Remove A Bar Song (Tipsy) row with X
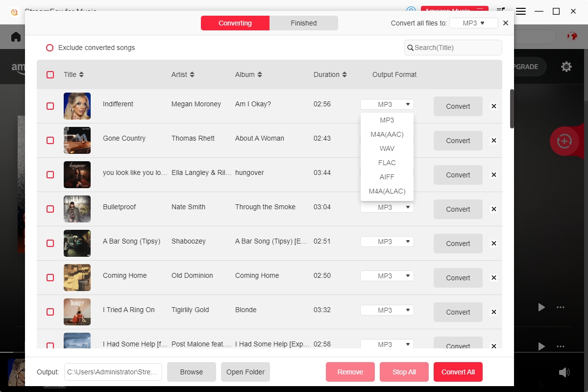 pos(494,244)
